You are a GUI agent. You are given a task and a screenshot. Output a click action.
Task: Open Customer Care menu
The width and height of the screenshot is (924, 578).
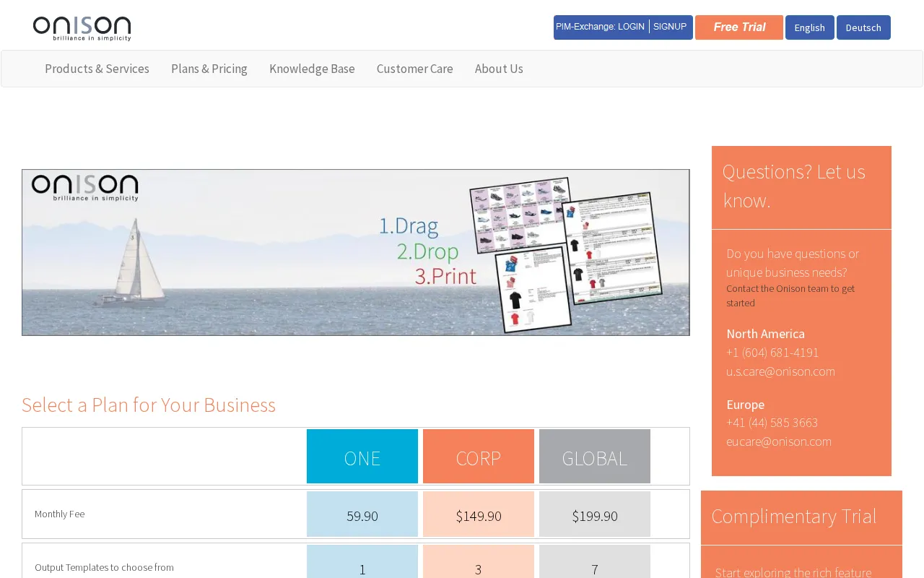click(x=415, y=69)
